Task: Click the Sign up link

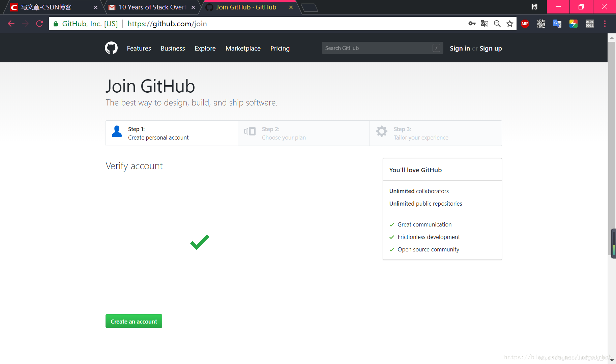Action: coord(491,48)
